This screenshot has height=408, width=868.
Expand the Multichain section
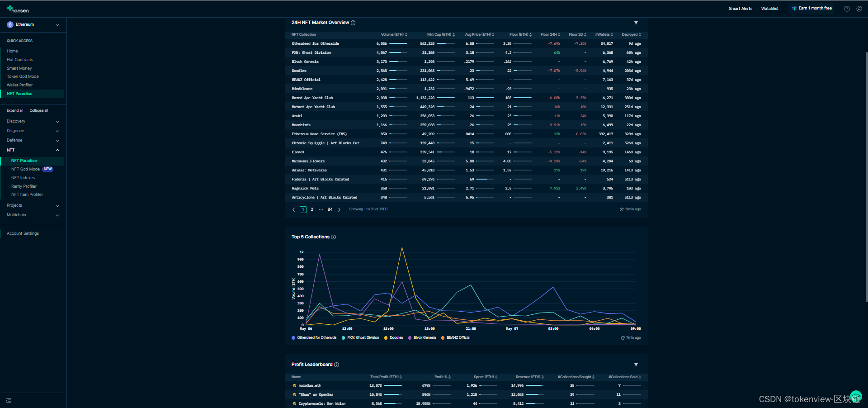point(33,215)
